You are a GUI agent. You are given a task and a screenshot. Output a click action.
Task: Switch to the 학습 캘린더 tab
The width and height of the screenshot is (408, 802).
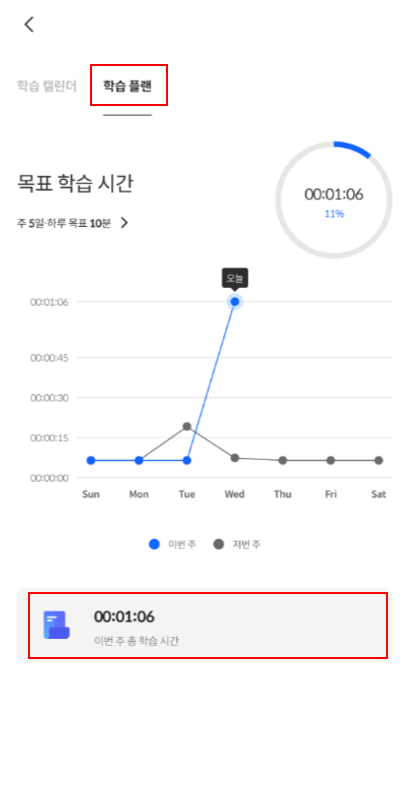47,86
